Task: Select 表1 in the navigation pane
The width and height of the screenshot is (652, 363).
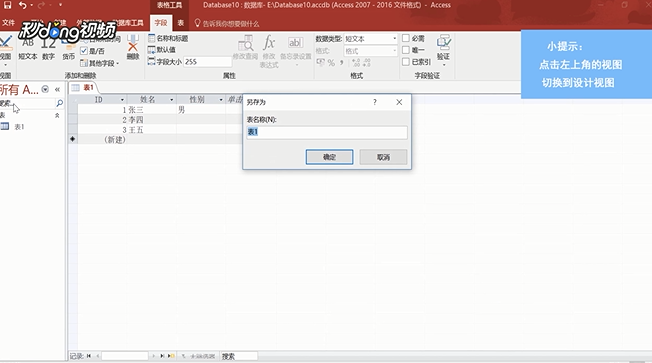Action: [19, 127]
